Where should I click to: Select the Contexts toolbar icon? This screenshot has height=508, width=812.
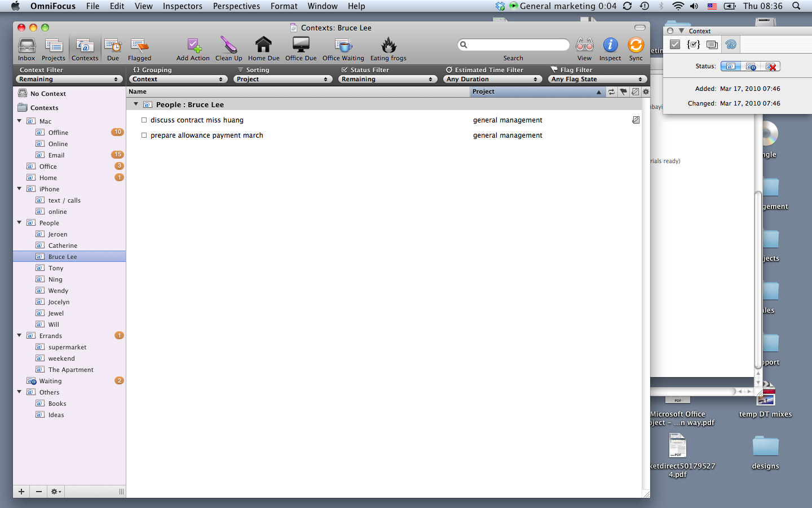tap(85, 49)
